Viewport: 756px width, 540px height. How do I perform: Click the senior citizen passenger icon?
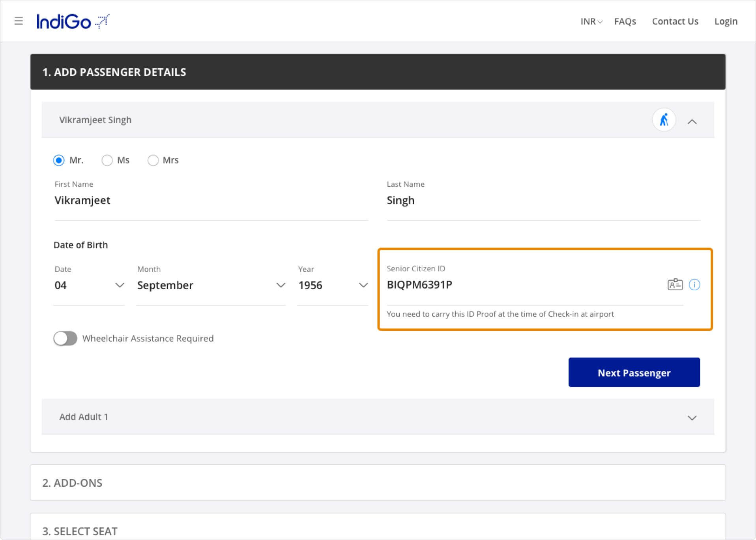[x=664, y=120]
